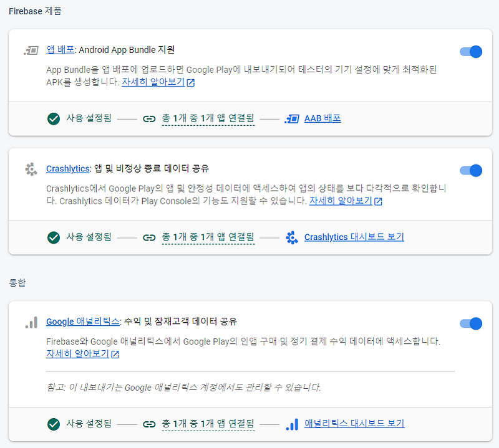Click the AAB 배포 icon next to its link
This screenshot has width=499, height=448.
291,118
